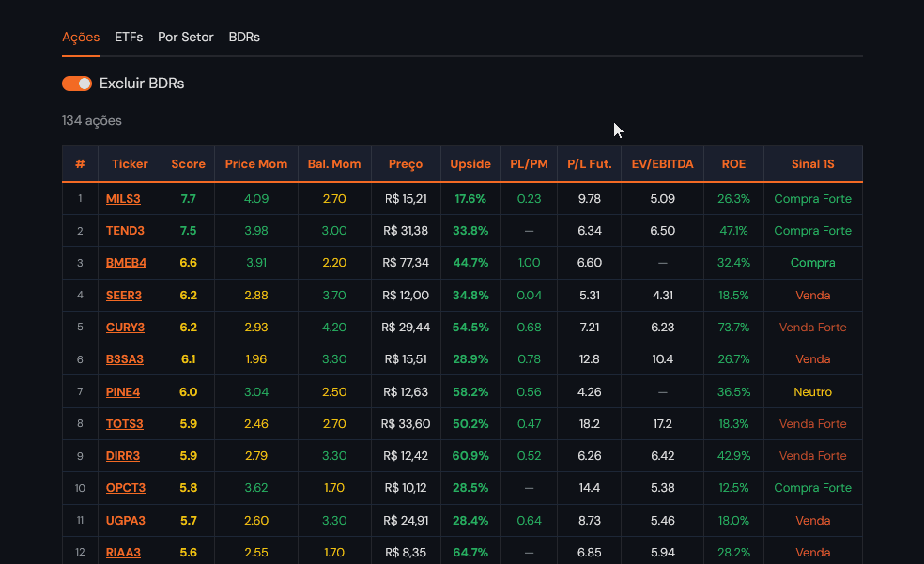
Task: Select TOTS3 P/L Fut. value '18.2'
Action: pyautogui.click(x=590, y=424)
